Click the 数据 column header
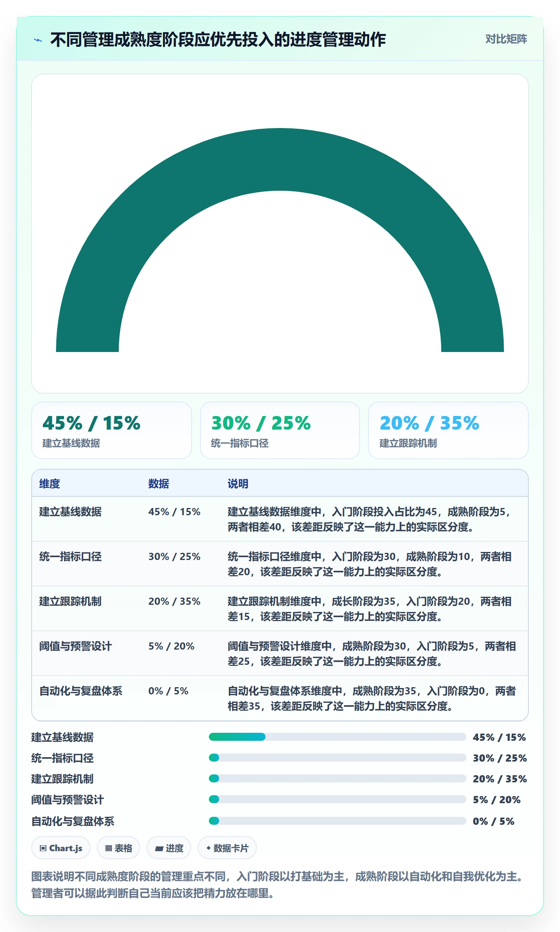The height and width of the screenshot is (932, 560). coord(159,484)
